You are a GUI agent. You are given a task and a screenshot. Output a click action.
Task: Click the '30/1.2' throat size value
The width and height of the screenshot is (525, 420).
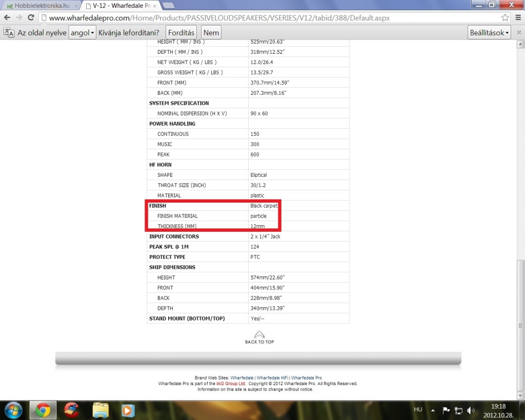pyautogui.click(x=258, y=185)
